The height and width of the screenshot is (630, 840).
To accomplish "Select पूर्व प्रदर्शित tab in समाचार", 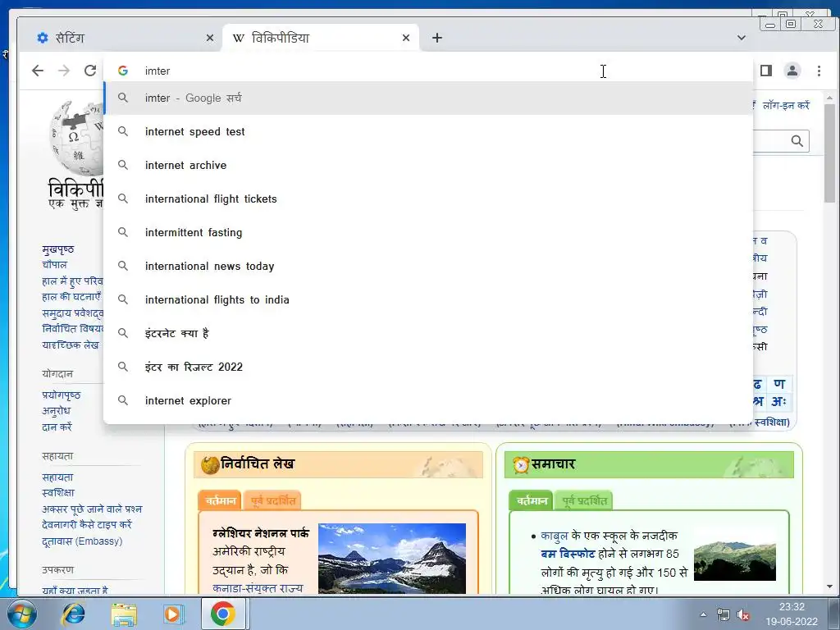I will point(584,501).
